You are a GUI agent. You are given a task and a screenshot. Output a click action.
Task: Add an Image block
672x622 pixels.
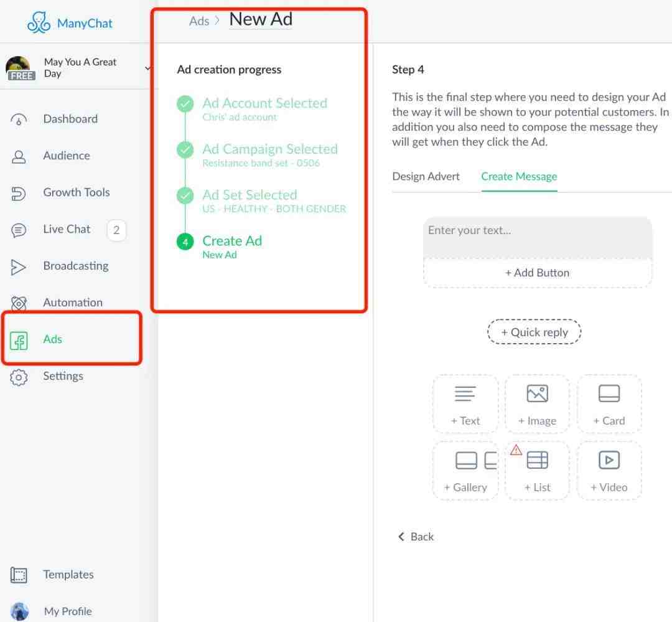tap(537, 403)
